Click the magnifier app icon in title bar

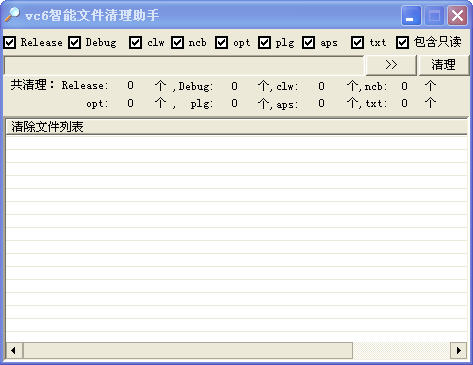pos(12,15)
